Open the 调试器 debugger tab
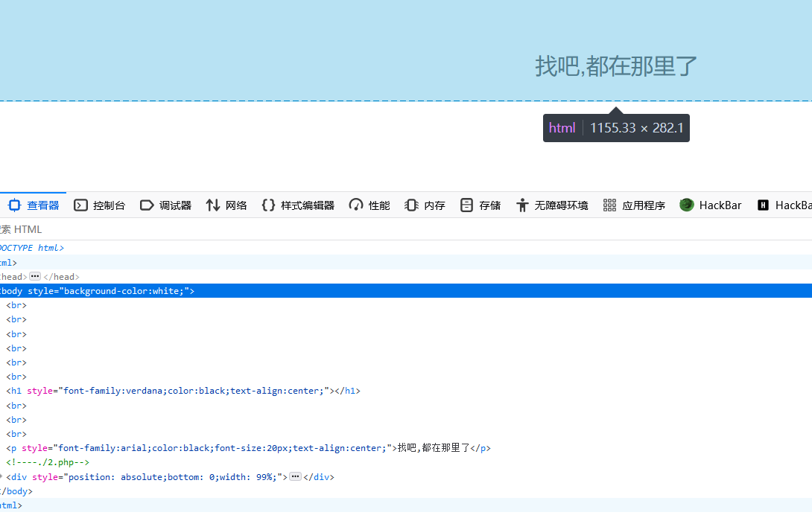 [165, 205]
